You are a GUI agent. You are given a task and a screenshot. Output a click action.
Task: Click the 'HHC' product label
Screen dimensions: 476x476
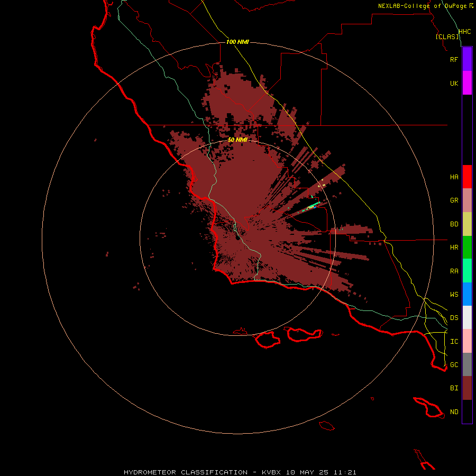coord(464,32)
